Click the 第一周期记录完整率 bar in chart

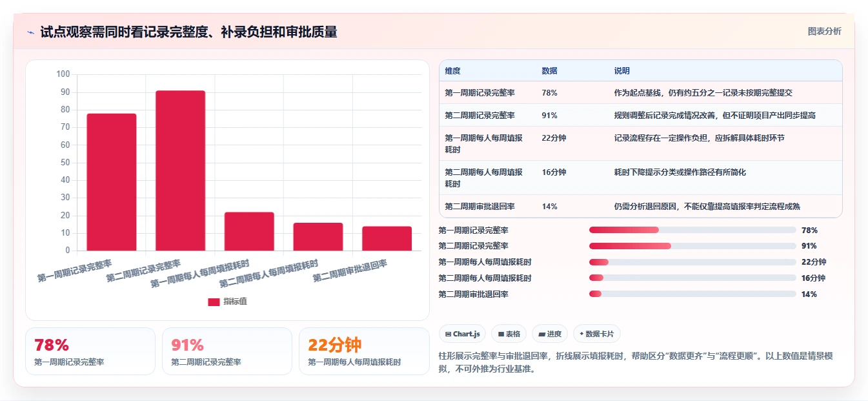112,182
